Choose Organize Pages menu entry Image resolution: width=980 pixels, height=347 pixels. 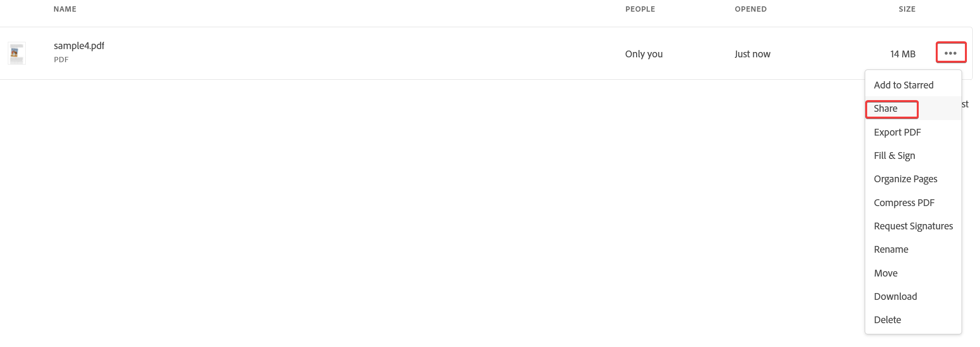pos(905,179)
